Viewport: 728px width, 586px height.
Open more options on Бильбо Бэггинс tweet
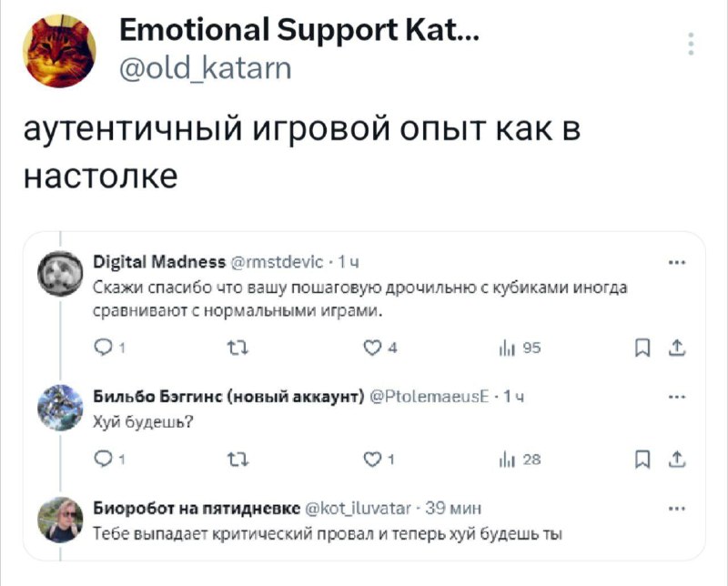pyautogui.click(x=677, y=397)
